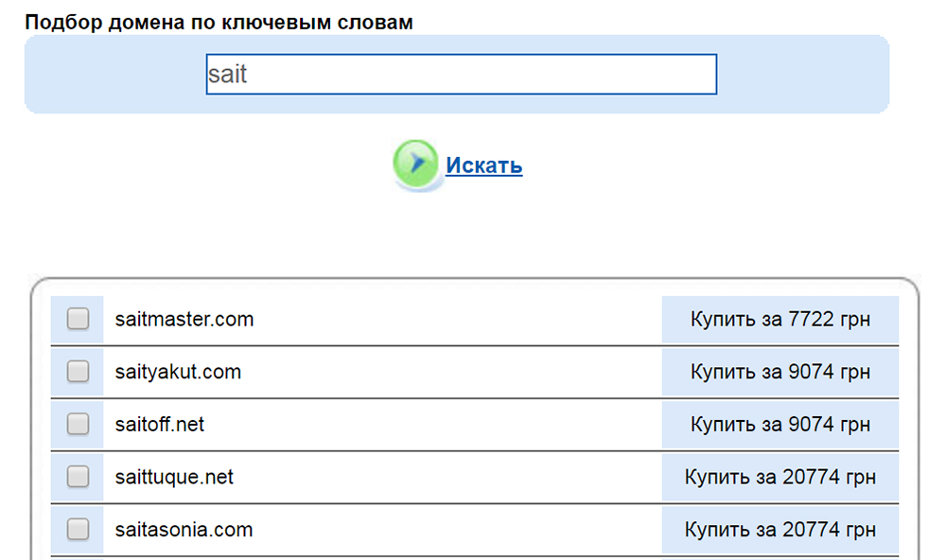The image size is (946, 560).
Task: Focus the keyword input field containing sait
Action: (461, 75)
